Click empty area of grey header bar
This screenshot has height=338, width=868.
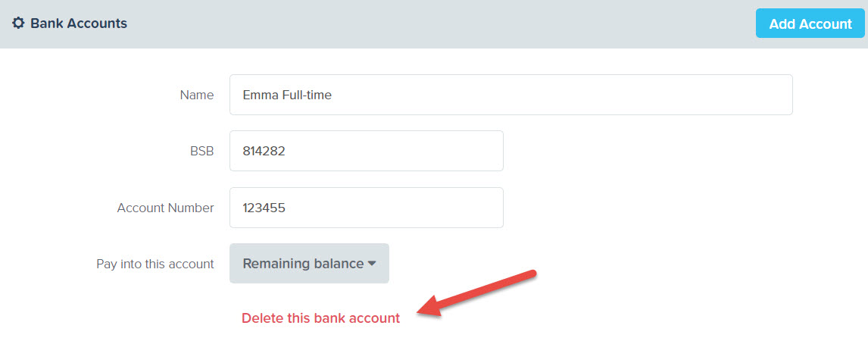(x=443, y=23)
